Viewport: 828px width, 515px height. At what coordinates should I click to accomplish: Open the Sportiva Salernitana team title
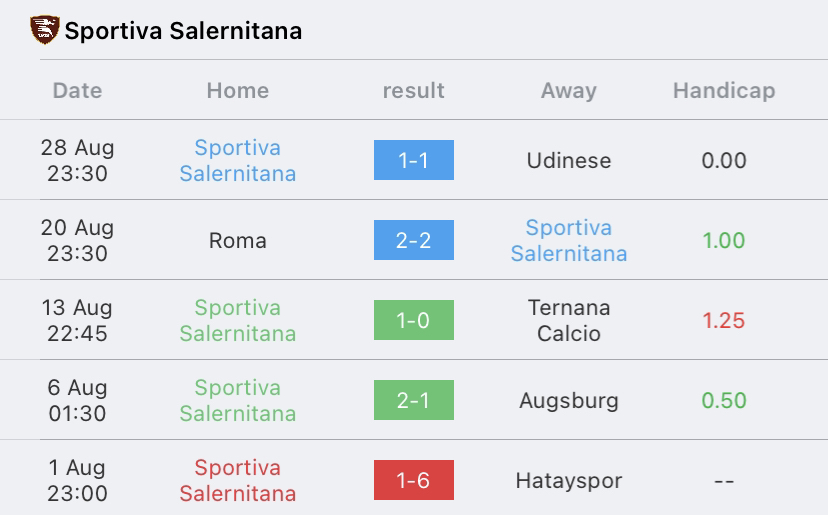(183, 31)
